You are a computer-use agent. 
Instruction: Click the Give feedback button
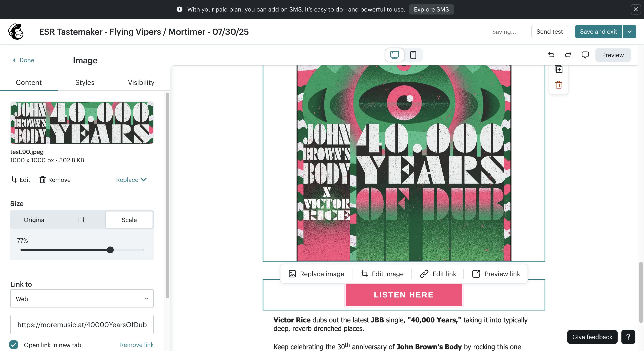tap(592, 337)
